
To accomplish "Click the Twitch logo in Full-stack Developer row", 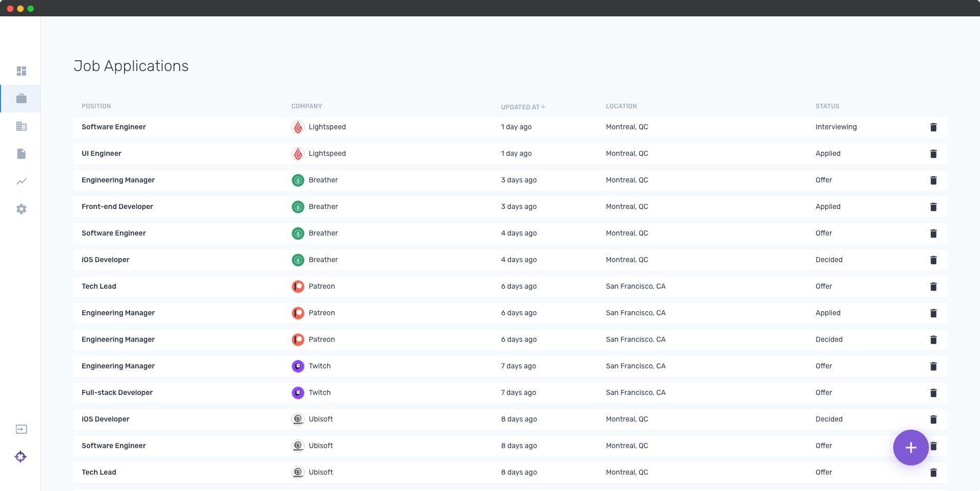I will tap(298, 393).
